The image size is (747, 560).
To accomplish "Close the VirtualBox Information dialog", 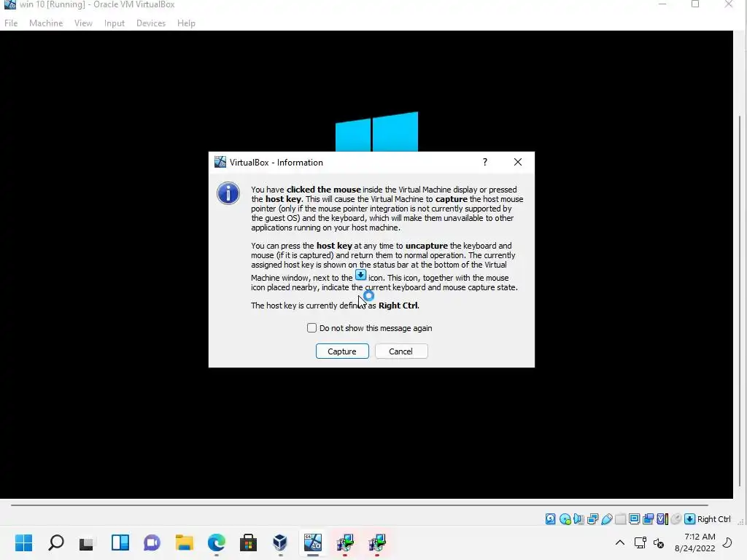I will point(518,162).
